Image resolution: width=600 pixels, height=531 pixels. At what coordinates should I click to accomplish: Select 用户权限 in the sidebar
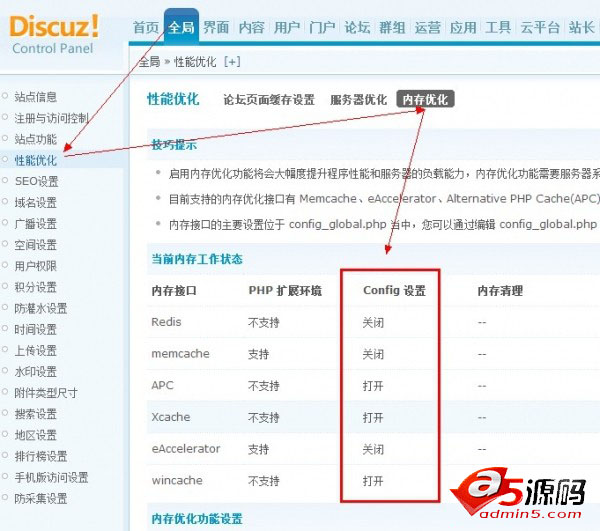[x=36, y=266]
